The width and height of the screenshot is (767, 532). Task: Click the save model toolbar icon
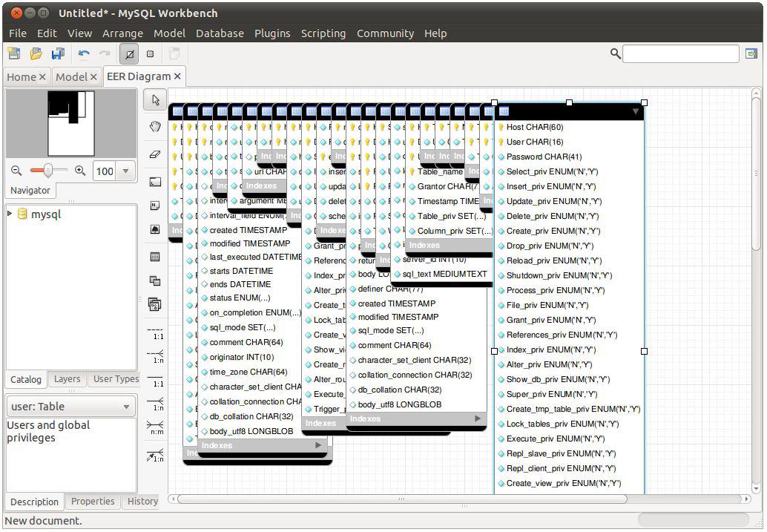[58, 53]
